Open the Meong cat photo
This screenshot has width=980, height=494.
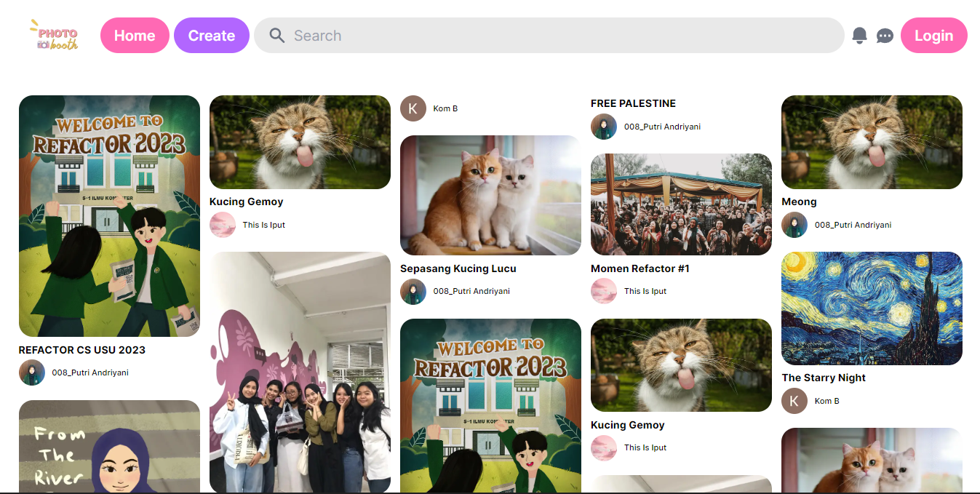tap(872, 142)
